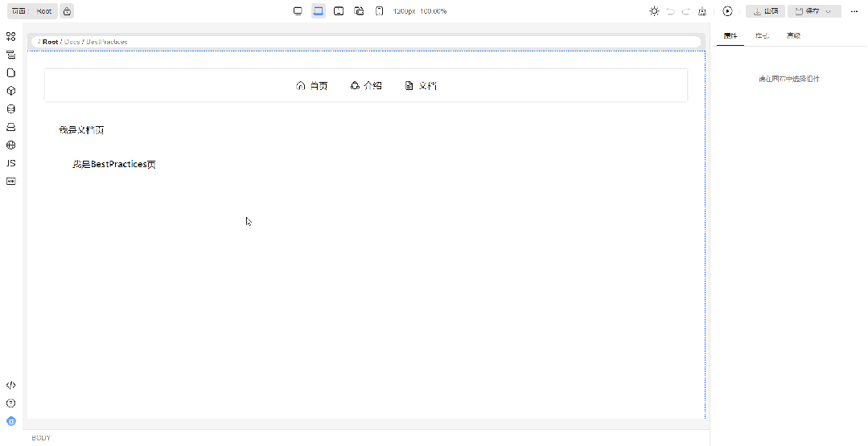Toggle the sun theme switch icon
Image resolution: width=868 pixels, height=446 pixels.
tap(654, 11)
